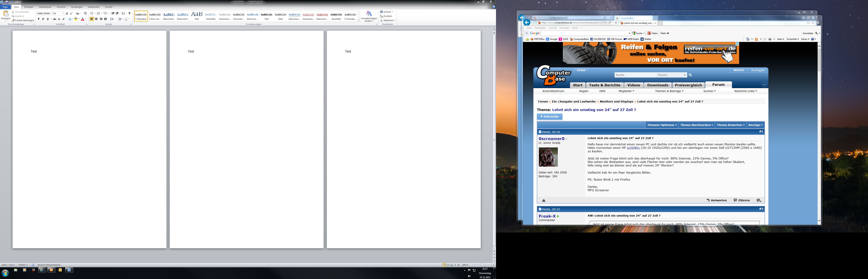Screen dimensions: 868x279
Task: Click the A-Z sort icon
Action: 123,14
